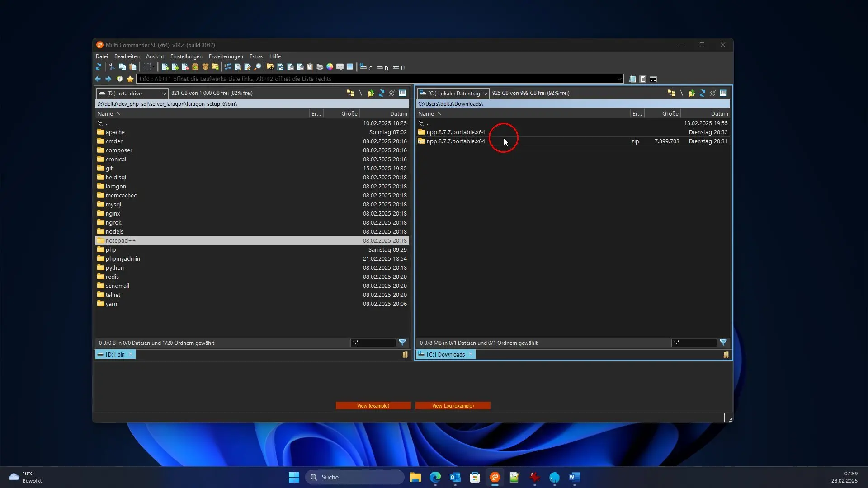Click the music note audio tools icon
This screenshot has height=488, width=868.
pos(228,67)
